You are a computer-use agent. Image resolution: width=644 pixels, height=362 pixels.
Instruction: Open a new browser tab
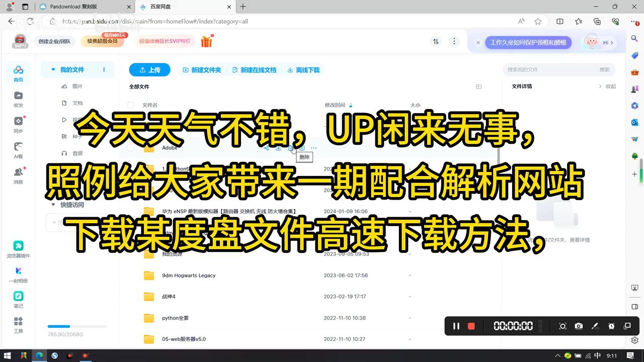[243, 7]
